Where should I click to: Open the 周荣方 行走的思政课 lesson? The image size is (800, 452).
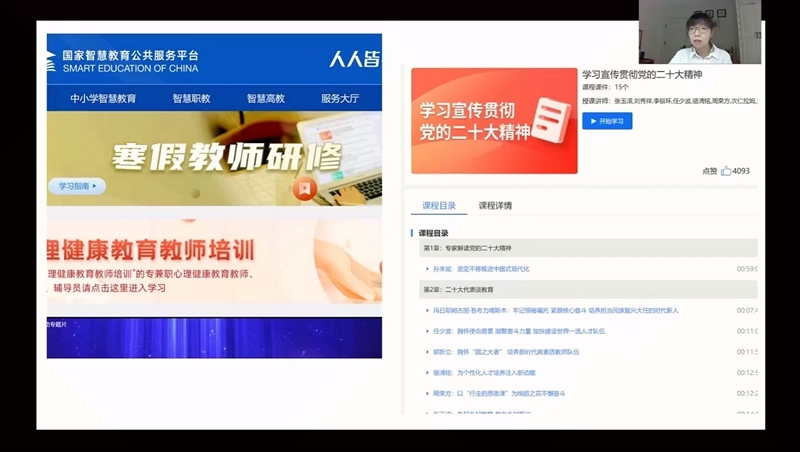coord(499,394)
